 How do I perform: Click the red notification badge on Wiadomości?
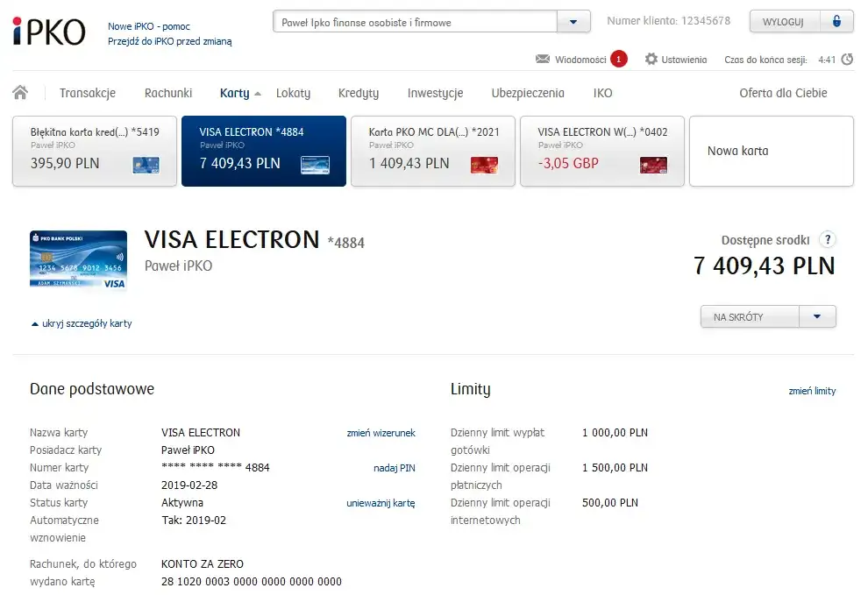[619, 60]
